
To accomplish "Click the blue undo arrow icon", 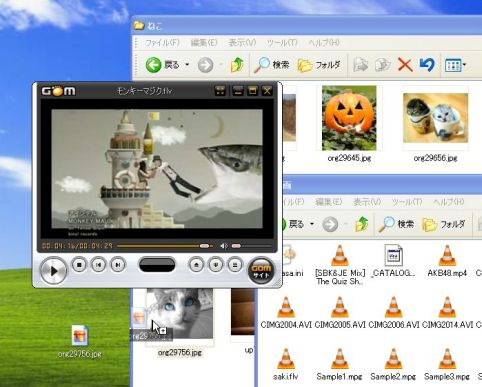I will pos(427,65).
